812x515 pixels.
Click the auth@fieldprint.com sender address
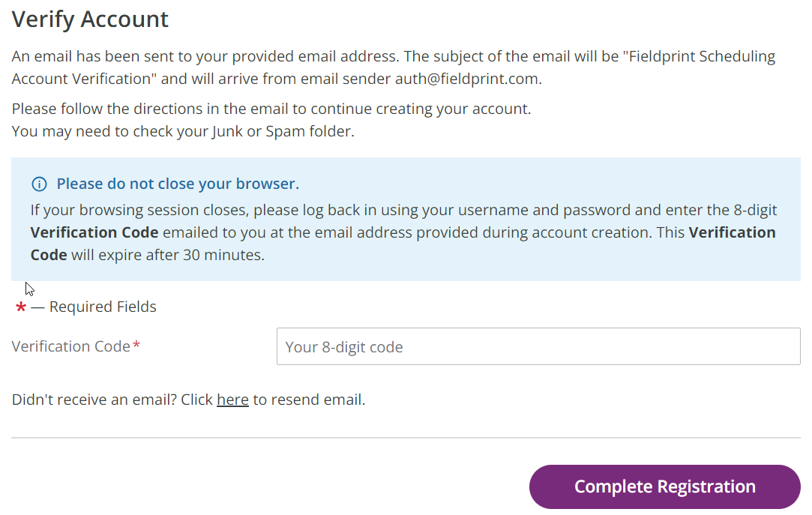[467, 79]
